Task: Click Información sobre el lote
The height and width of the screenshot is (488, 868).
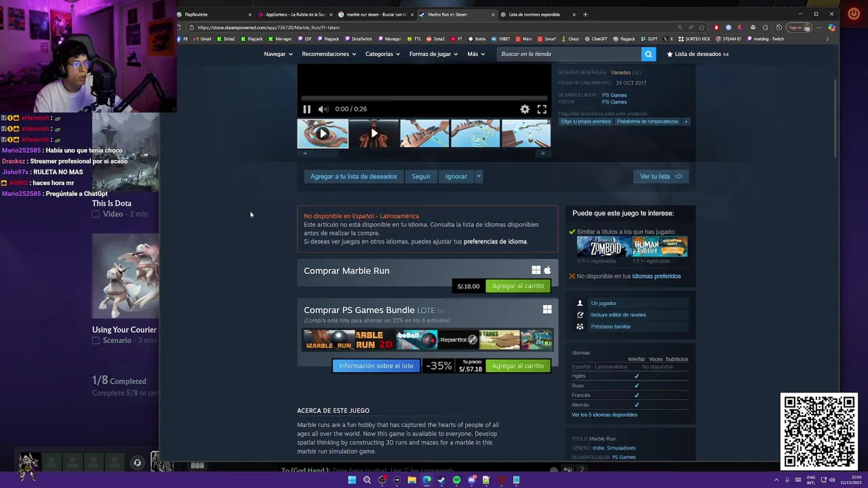Action: click(x=376, y=366)
